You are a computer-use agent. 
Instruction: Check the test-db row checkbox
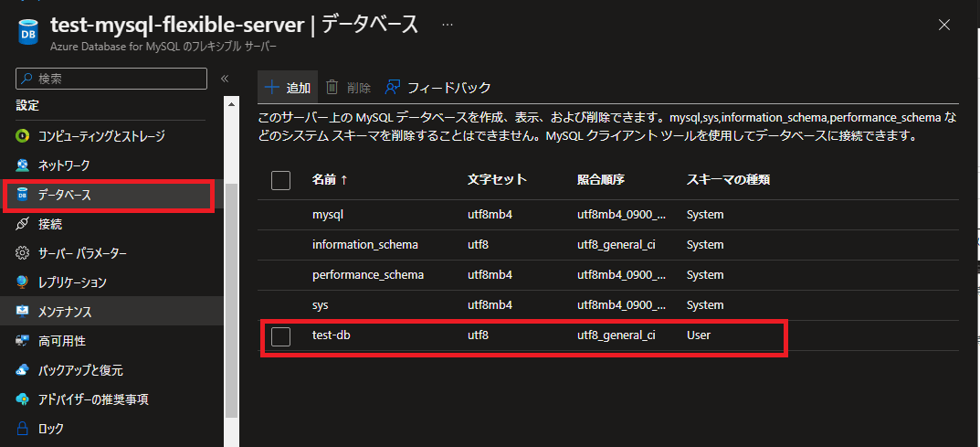(x=280, y=336)
